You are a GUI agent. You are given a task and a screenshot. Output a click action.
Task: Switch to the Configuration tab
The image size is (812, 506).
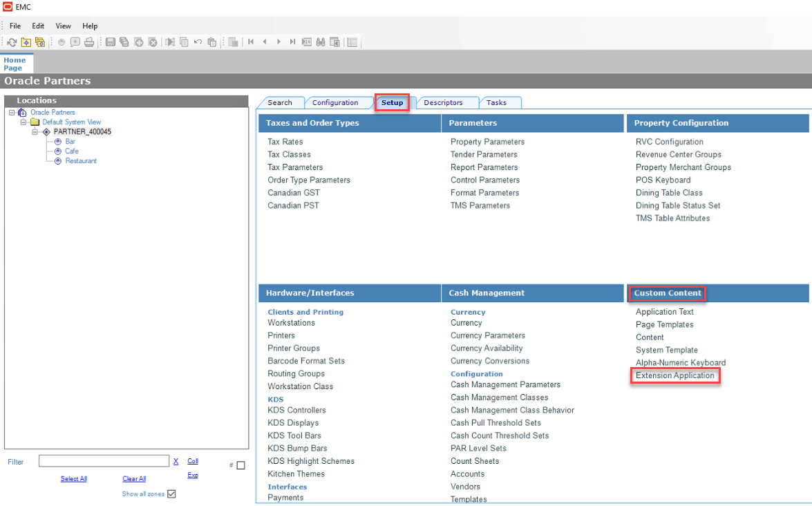[x=335, y=102]
